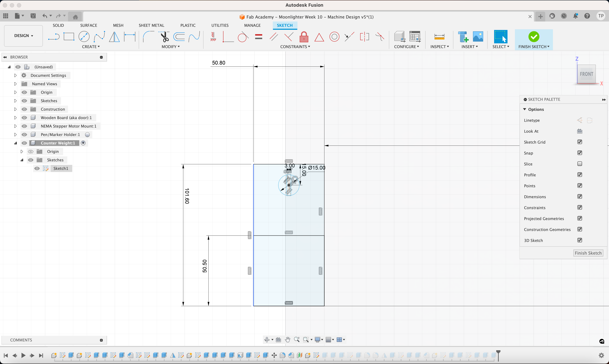Select the Line sketch tool
Screen dimensions: 609x364
(x=53, y=36)
